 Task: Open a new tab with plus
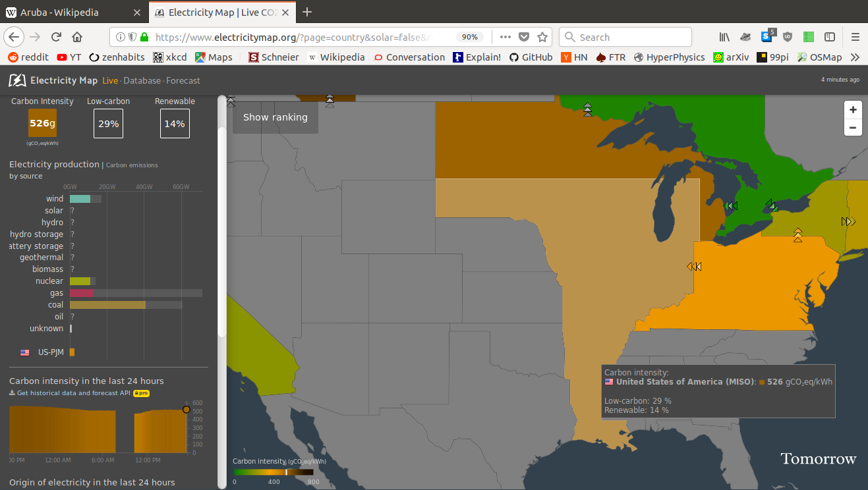tap(306, 12)
